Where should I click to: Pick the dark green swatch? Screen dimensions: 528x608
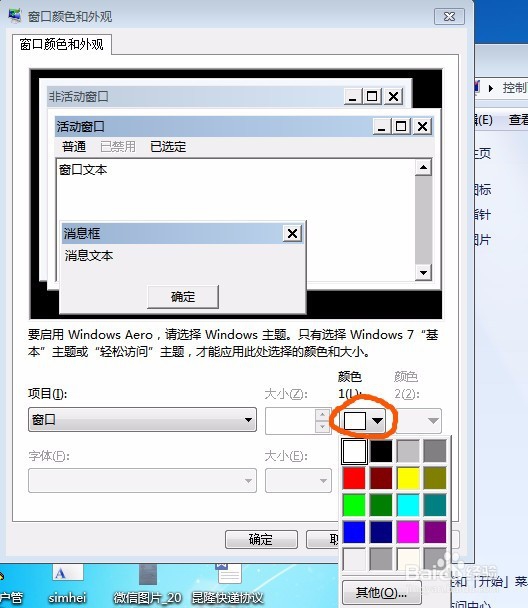click(381, 505)
